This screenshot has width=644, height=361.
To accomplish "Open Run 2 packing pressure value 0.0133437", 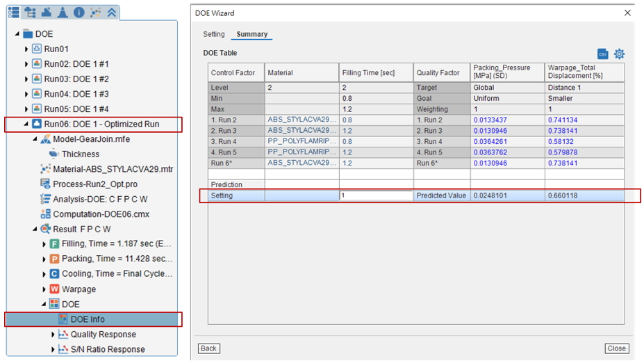I will click(490, 120).
